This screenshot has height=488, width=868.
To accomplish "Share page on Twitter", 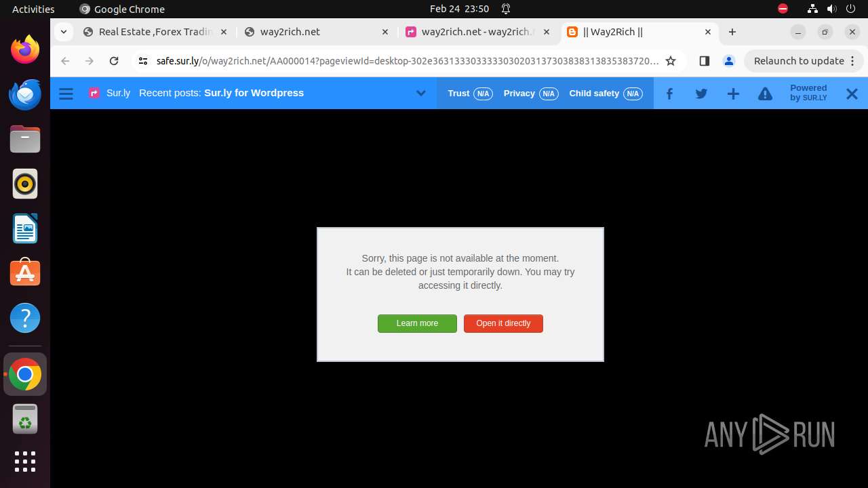I will 701,94.
